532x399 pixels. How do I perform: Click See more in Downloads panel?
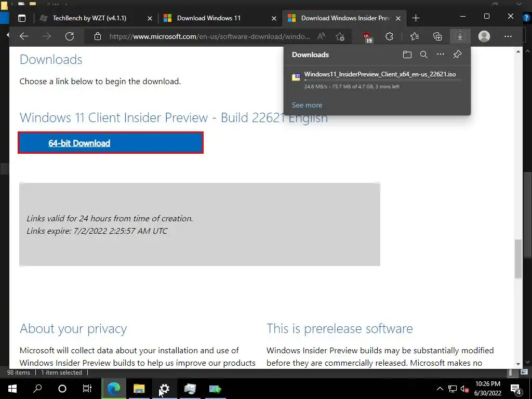[307, 105]
